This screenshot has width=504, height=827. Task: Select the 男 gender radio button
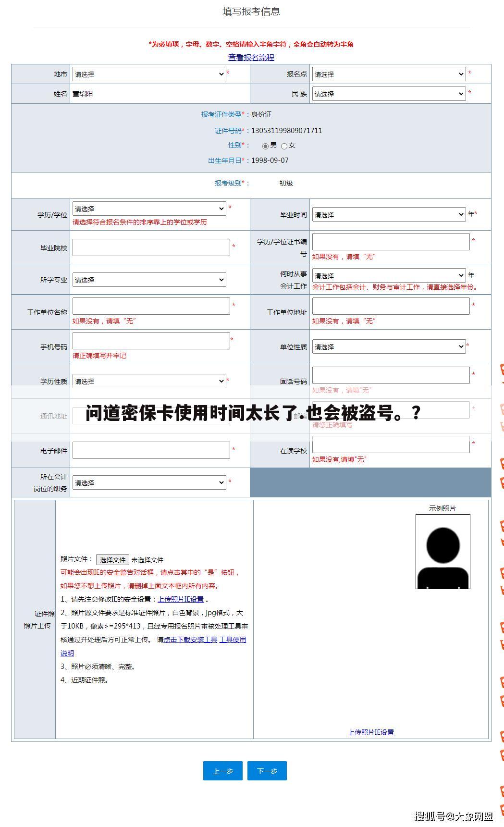point(265,146)
